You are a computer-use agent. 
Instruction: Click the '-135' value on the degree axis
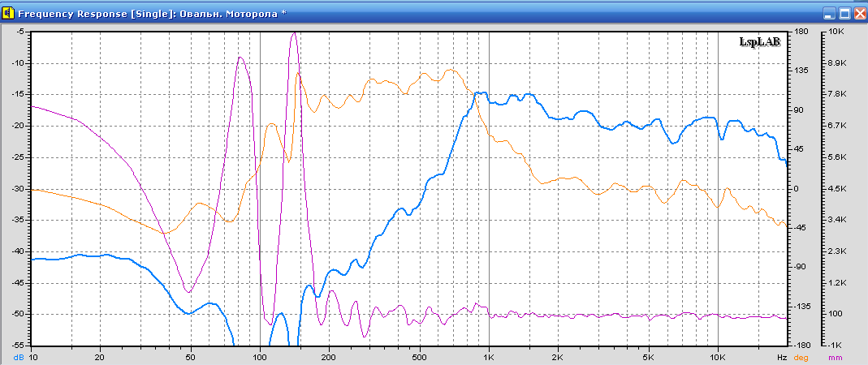pos(803,307)
